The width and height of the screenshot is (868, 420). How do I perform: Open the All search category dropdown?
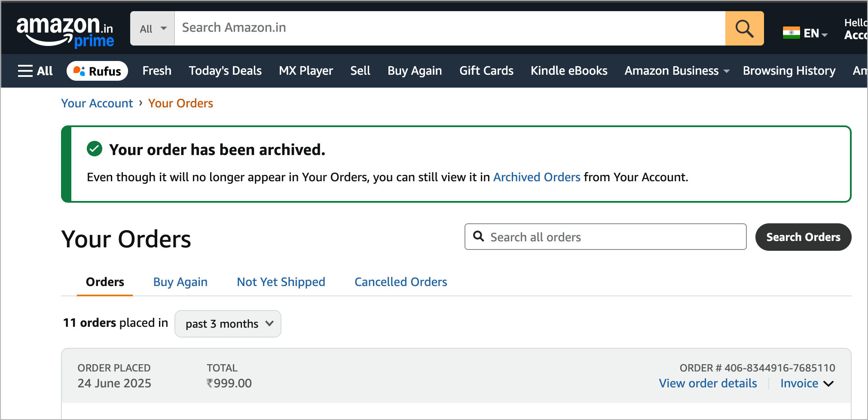pyautogui.click(x=152, y=28)
